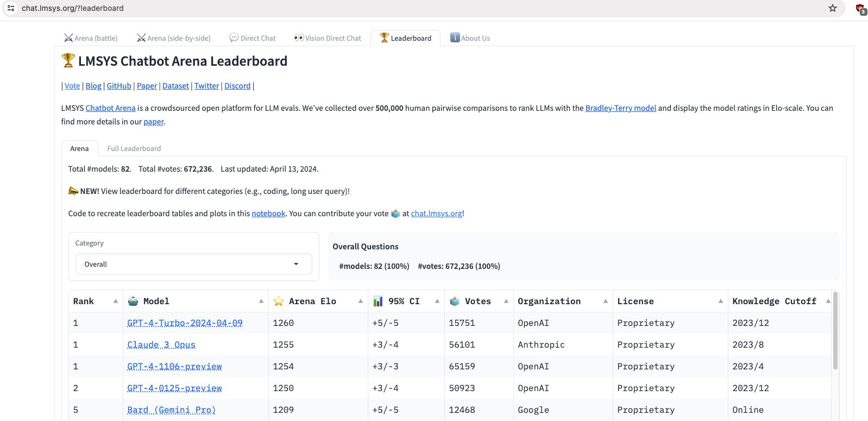
Task: Open the Blog link
Action: pyautogui.click(x=93, y=86)
